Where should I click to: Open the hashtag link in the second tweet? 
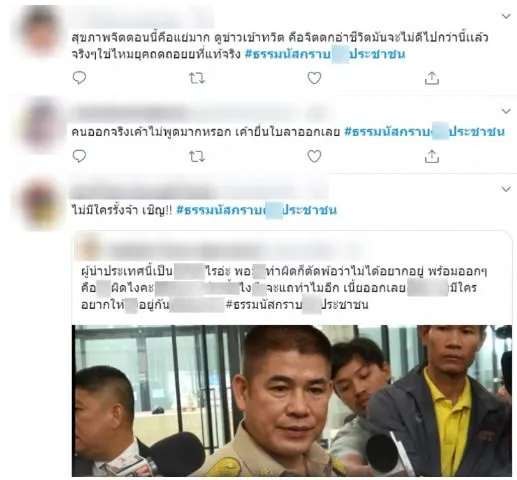[x=424, y=132]
